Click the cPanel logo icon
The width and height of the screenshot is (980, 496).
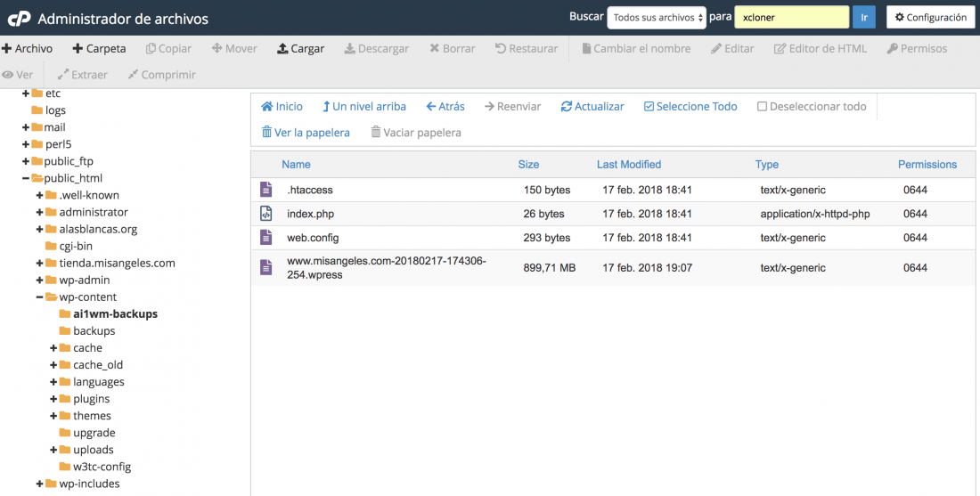[19, 19]
